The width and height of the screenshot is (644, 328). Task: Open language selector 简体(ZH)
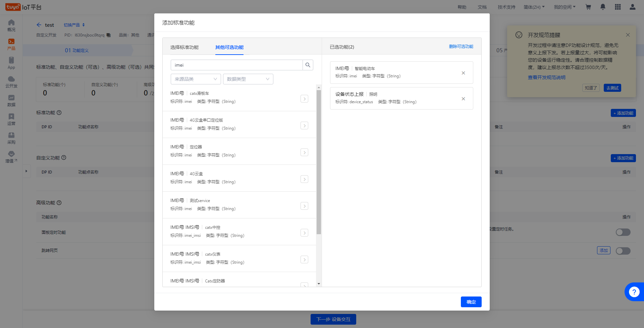534,7
